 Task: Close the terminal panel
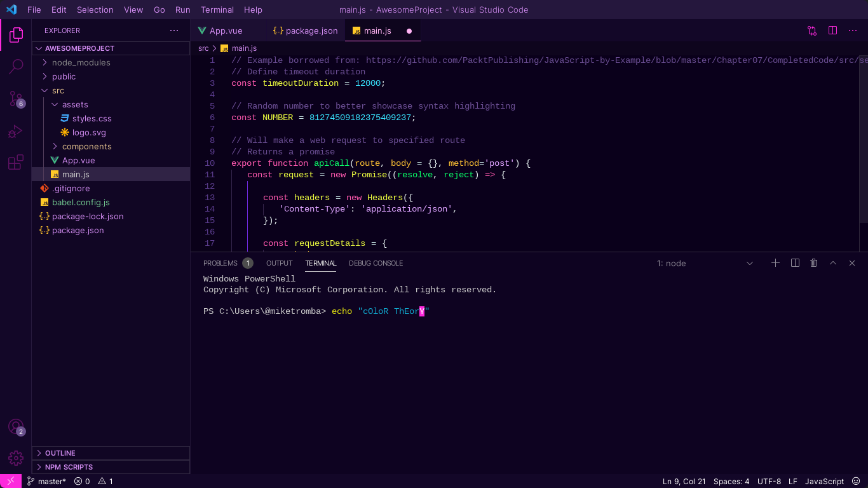coord(852,263)
